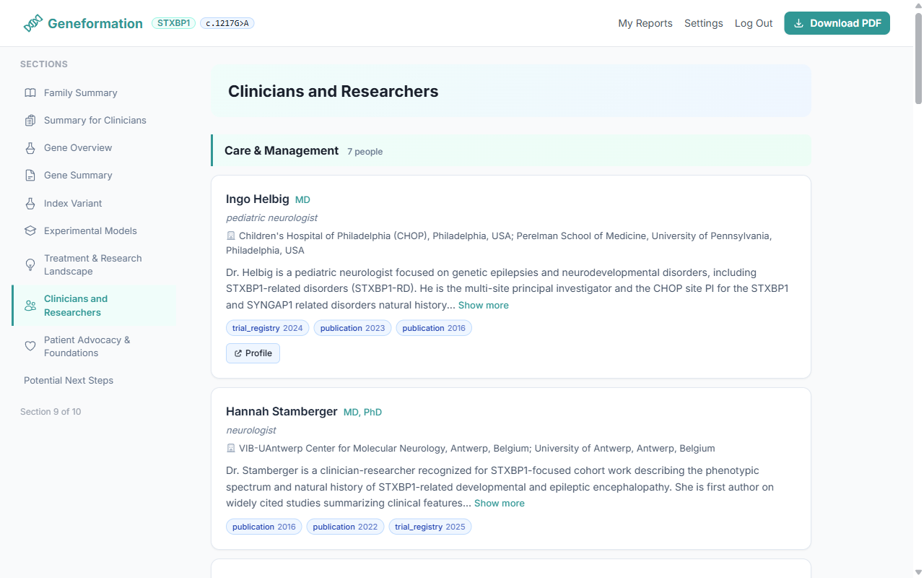The image size is (924, 578).
Task: Click the Geneformation DNA logo icon
Action: pyautogui.click(x=32, y=22)
